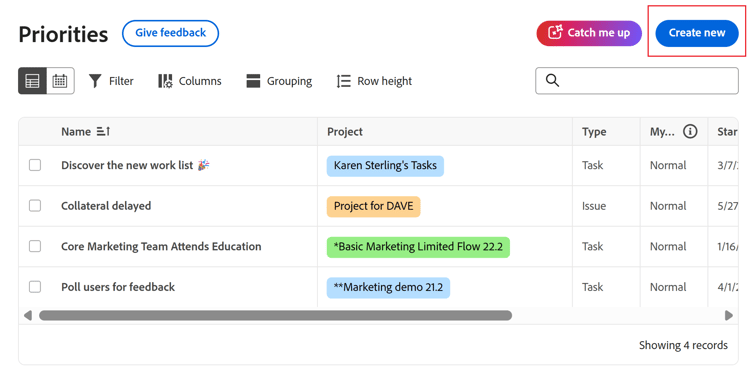Click the Columns settings icon
750x369 pixels.
165,81
